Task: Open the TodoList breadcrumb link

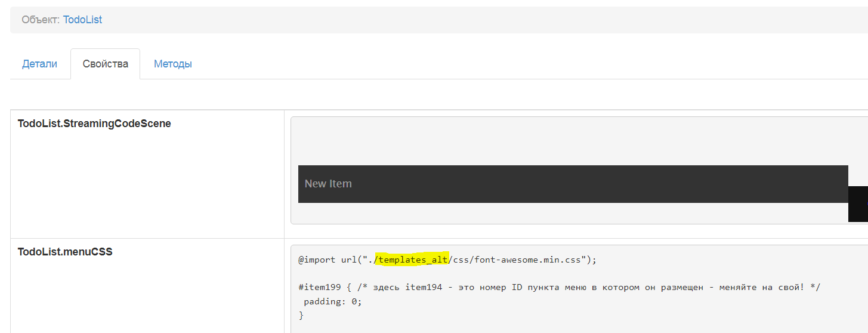Action: 82,20
